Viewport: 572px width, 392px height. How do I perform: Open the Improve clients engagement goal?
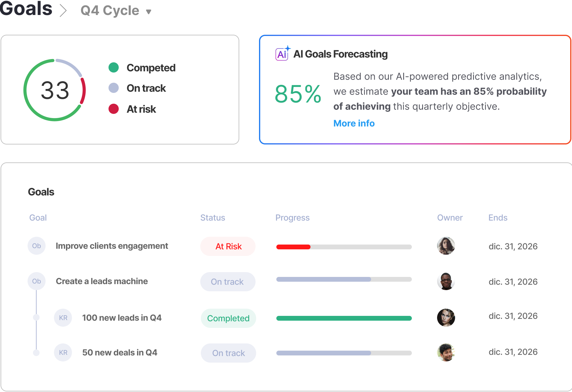click(112, 246)
